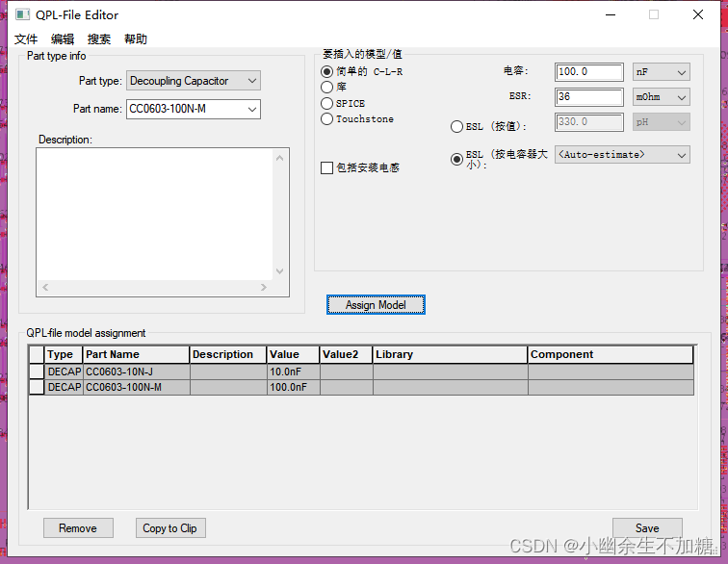728x564 pixels.
Task: Click the Description column header
Action: 228,354
